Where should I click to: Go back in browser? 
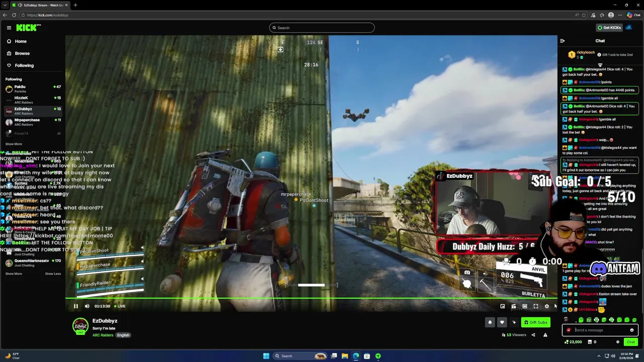click(x=5, y=15)
